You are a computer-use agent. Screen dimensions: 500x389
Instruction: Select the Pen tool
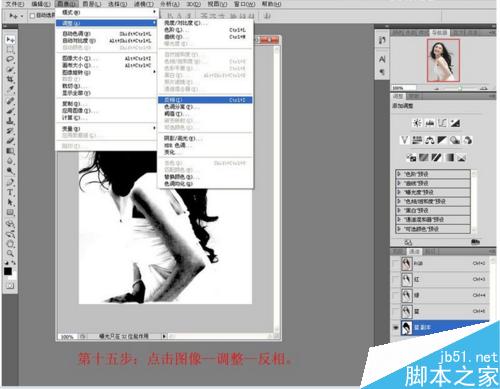pos(10,182)
